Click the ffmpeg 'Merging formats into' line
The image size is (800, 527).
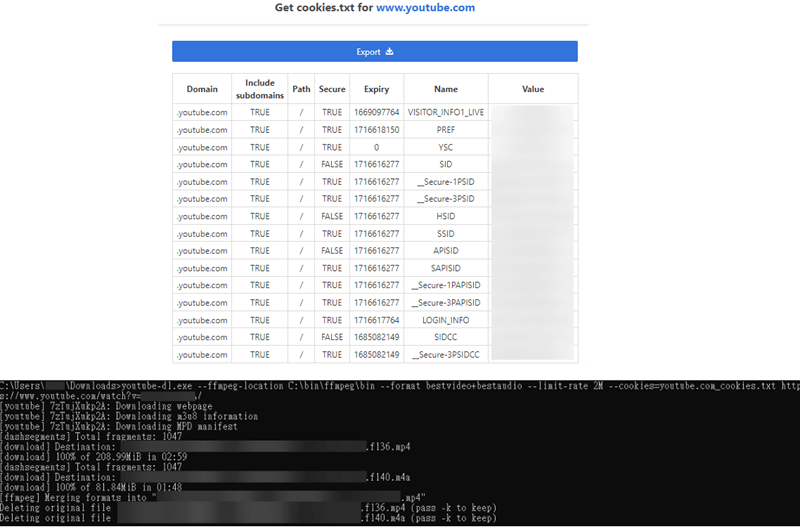tap(213, 497)
